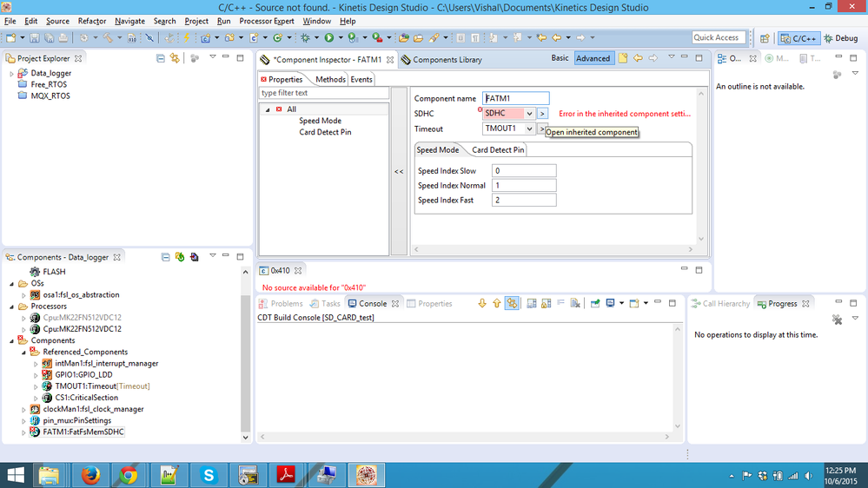Viewport: 868px width, 488px height.
Task: Click the Debug bug toolbar icon
Action: pyautogui.click(x=305, y=37)
